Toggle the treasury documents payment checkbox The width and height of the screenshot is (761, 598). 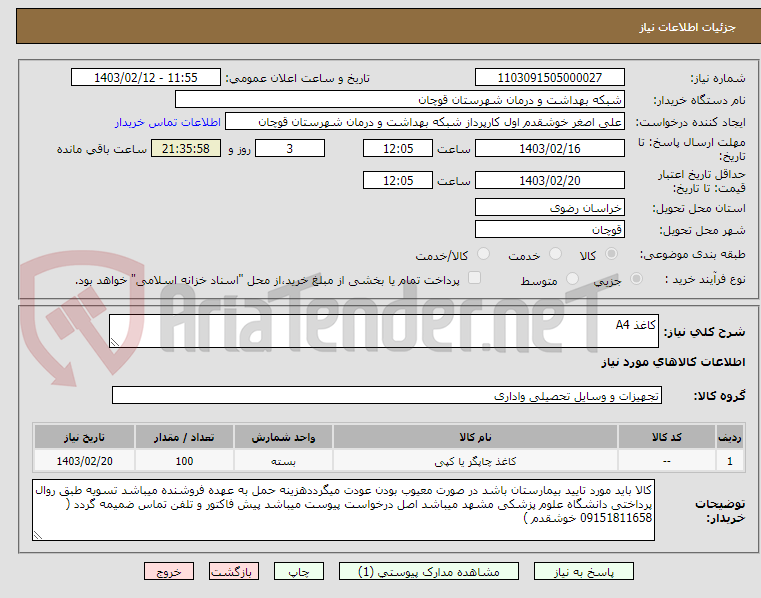click(x=474, y=278)
